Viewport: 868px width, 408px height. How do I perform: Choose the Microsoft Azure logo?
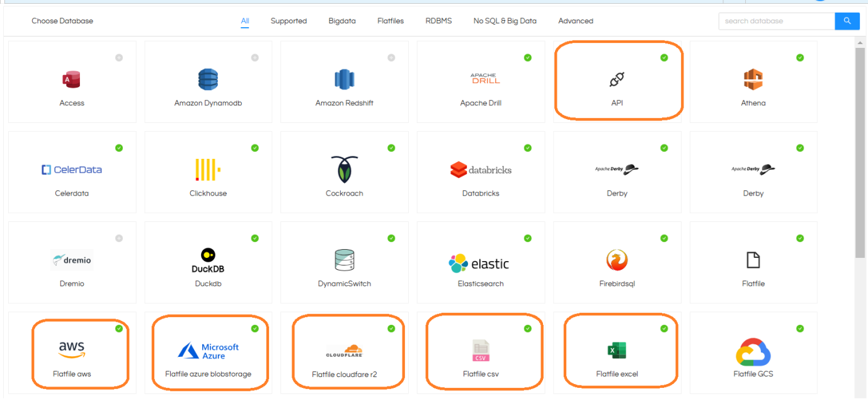pyautogui.click(x=208, y=351)
